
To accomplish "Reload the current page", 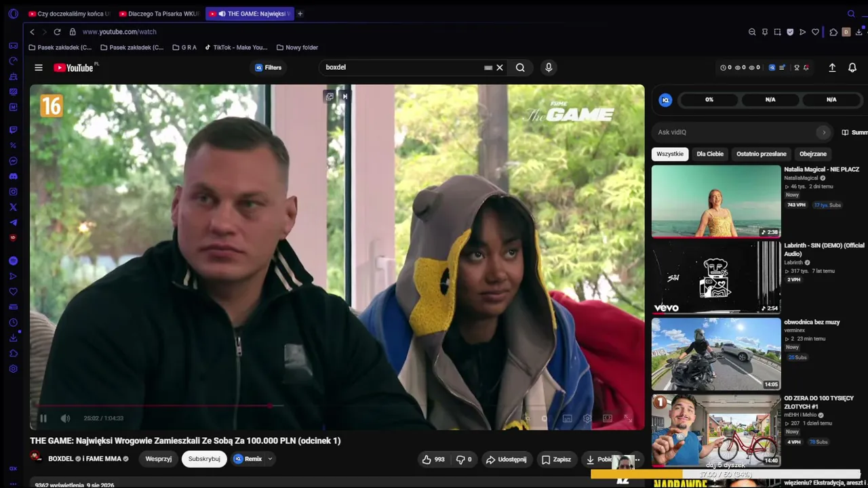I will point(57,32).
